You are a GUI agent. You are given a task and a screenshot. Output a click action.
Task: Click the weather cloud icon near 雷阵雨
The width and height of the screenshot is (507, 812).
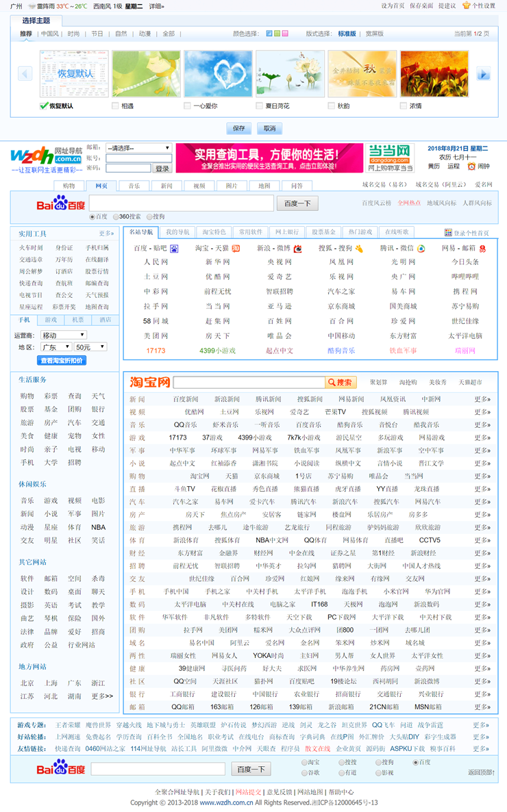32,6
